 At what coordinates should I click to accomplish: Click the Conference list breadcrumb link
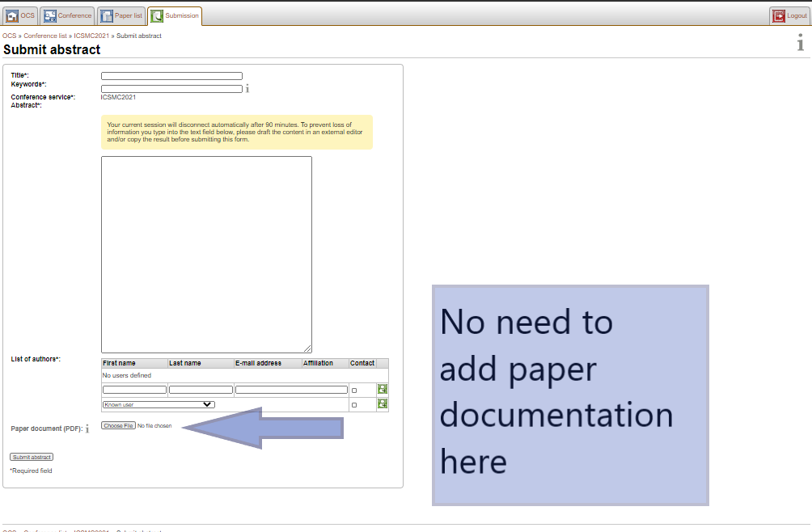point(46,36)
